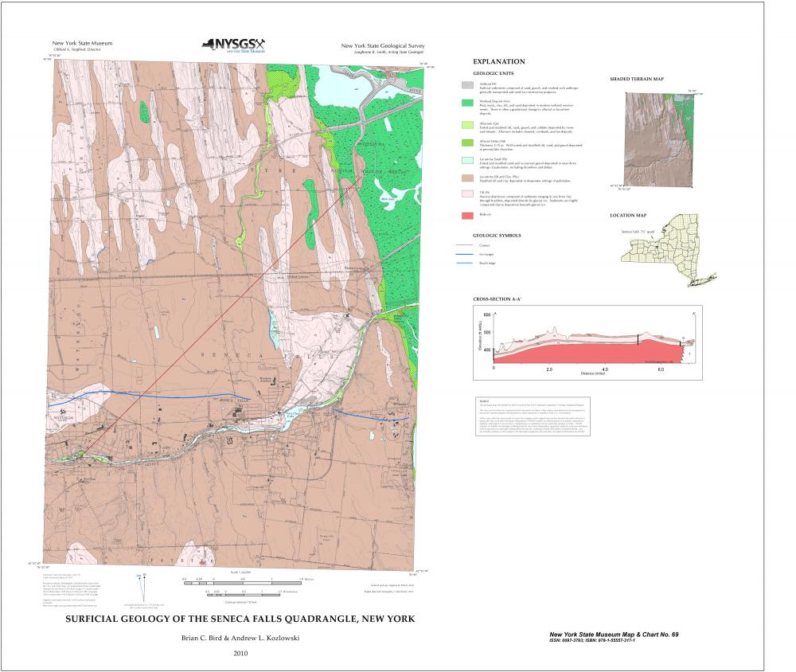Click the EXPLANATION heading
The image size is (796, 672).
498,61
